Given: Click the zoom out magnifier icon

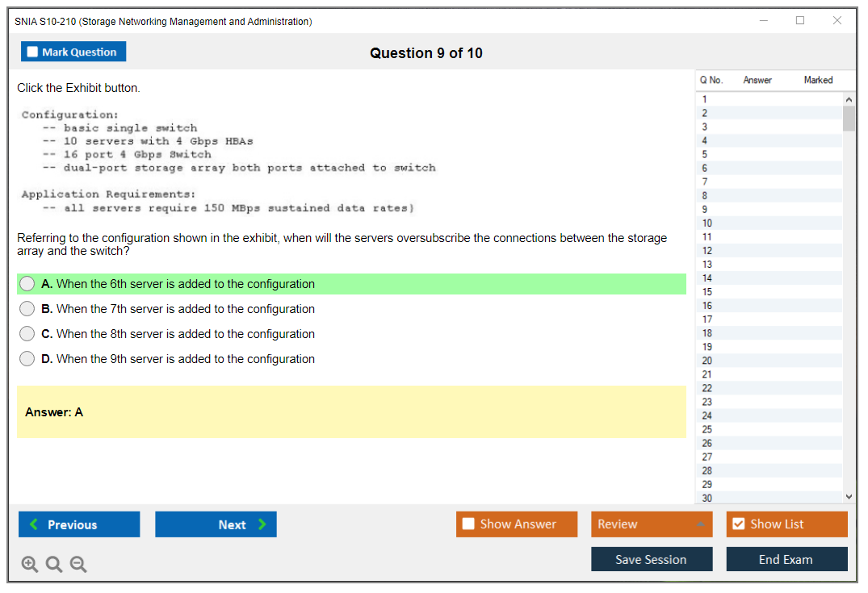Looking at the screenshot, I should (78, 565).
